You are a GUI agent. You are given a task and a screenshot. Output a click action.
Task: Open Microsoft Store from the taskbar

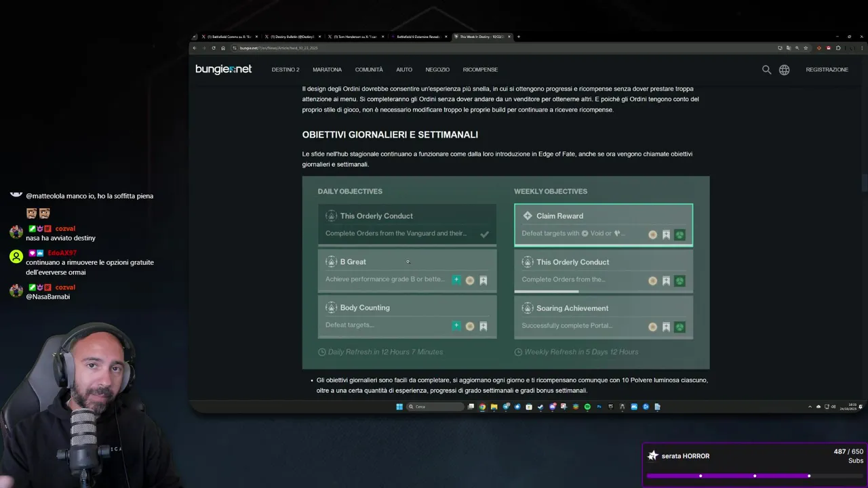(529, 407)
